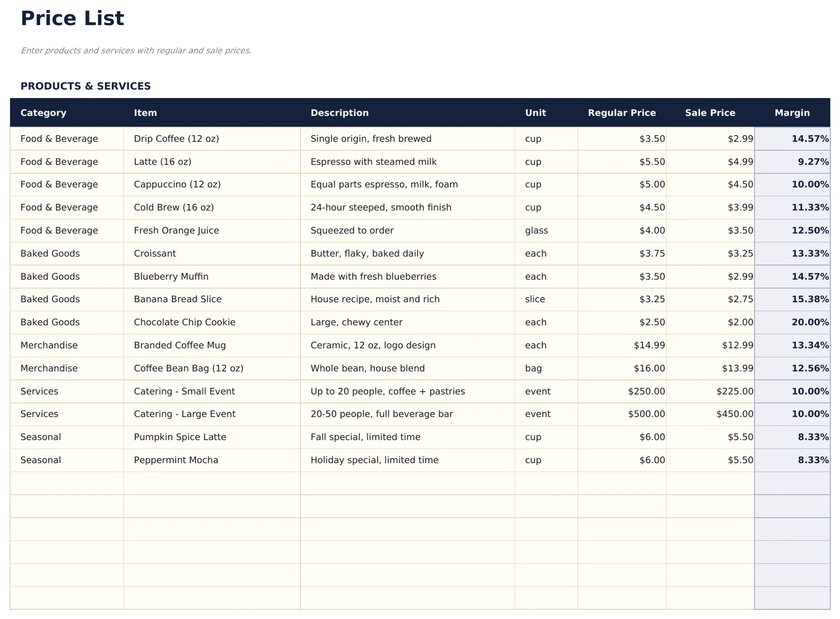The height and width of the screenshot is (619, 840).
Task: Click the Item column header
Action: click(145, 112)
